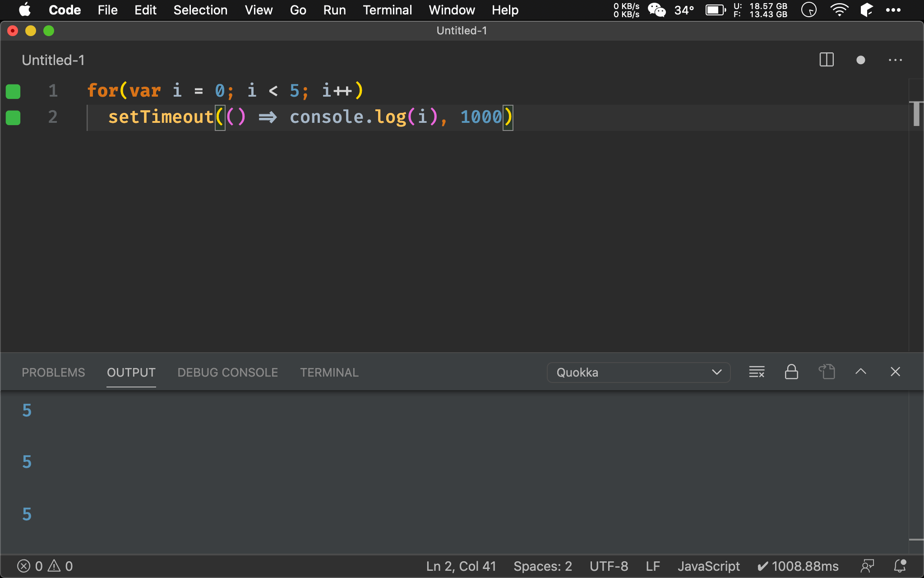Image resolution: width=924 pixels, height=578 pixels.
Task: Open the Selection menu
Action: [200, 10]
